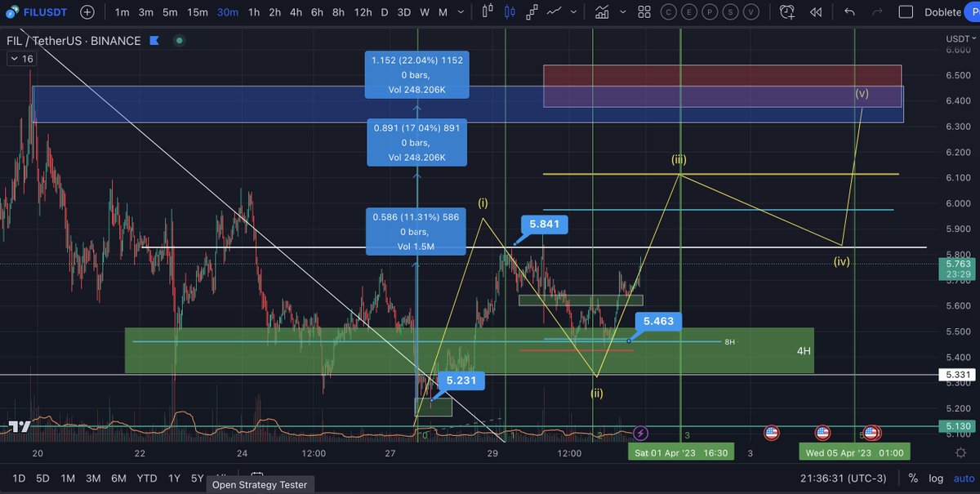
Task: Select the 5.463 price callout label
Action: coord(658,321)
